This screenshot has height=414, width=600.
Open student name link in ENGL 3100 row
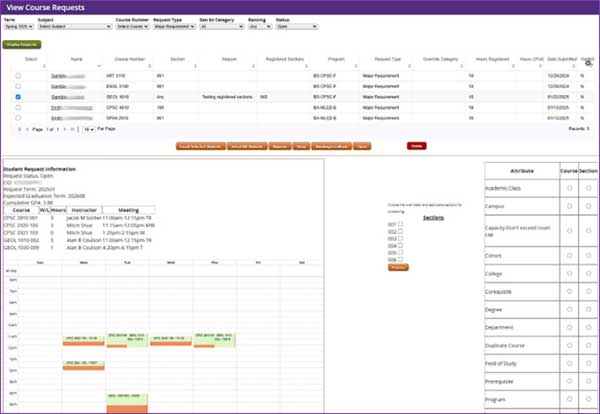[x=68, y=86]
